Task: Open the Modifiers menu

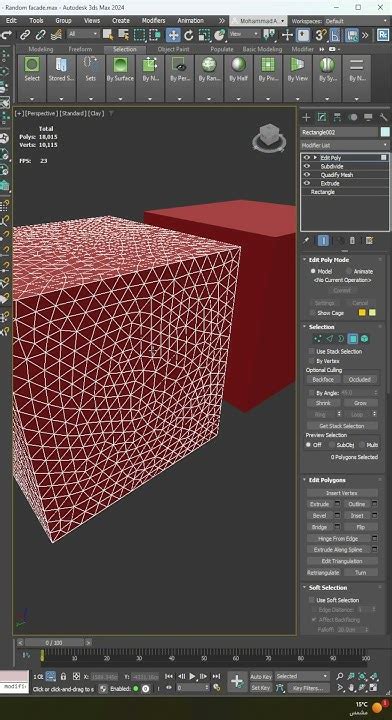Action: [153, 21]
